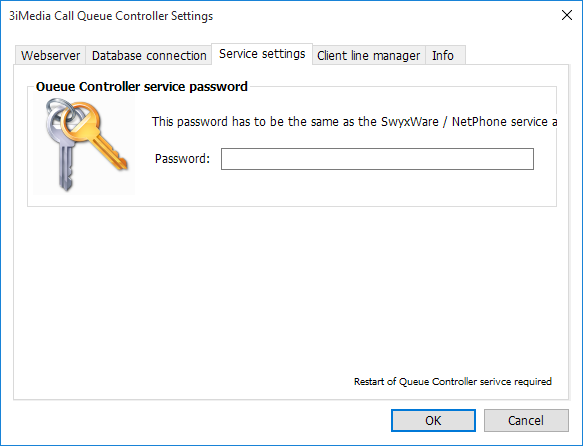
Task: Go to the Client line manager tab
Action: (368, 55)
